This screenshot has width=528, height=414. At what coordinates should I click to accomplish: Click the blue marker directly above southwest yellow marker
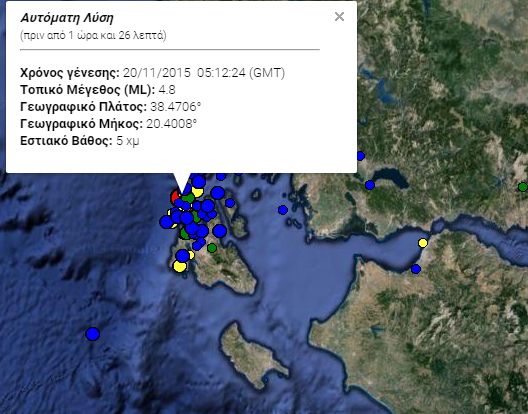183,256
